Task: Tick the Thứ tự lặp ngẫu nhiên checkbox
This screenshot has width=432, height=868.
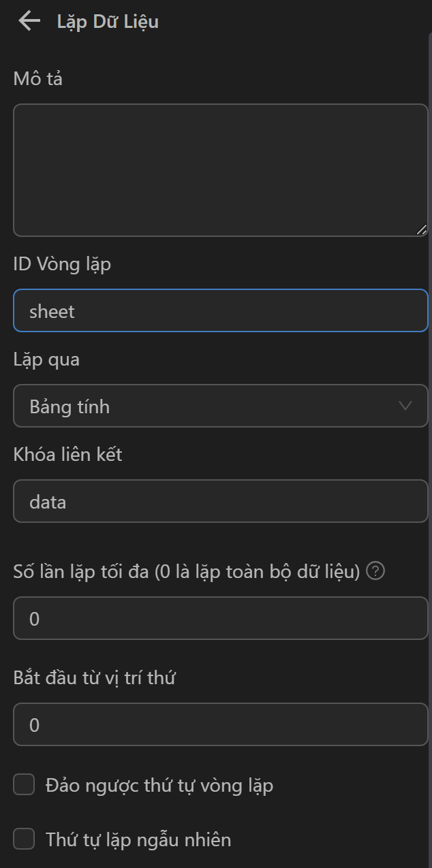Action: tap(25, 839)
